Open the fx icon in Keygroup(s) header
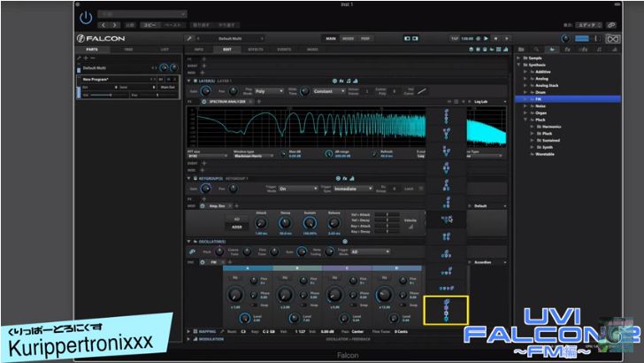Viewport: 644px width, 363px height. (x=345, y=179)
